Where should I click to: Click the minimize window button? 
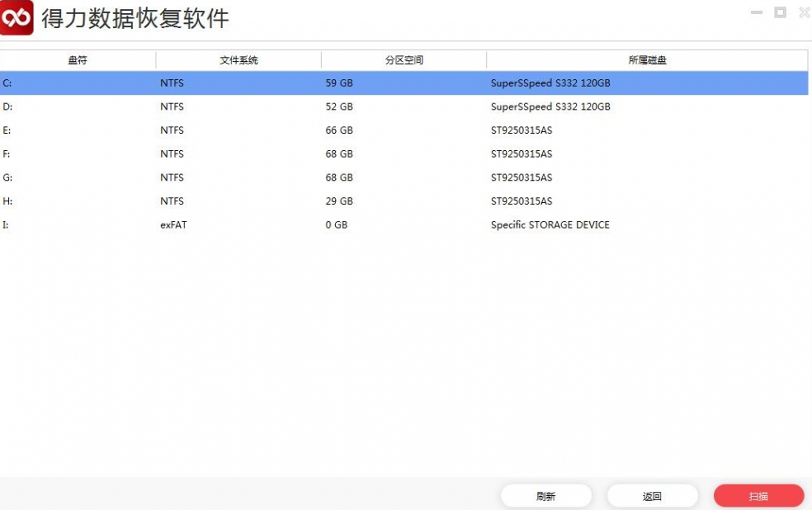coord(755,12)
